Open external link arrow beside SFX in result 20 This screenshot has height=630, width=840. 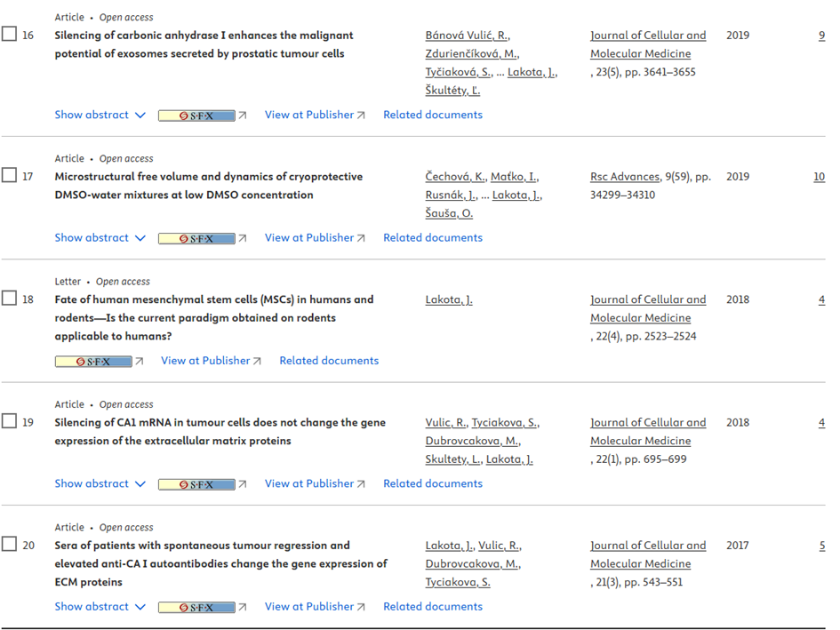(243, 607)
